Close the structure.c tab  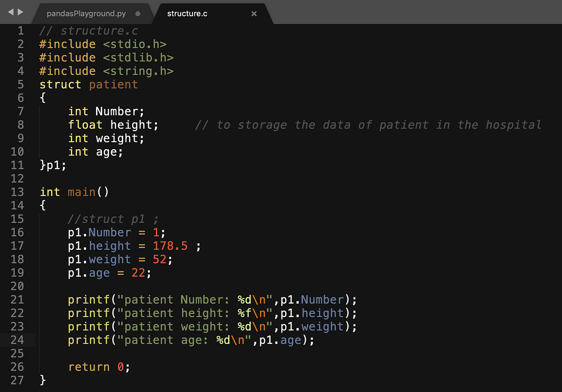click(x=254, y=14)
